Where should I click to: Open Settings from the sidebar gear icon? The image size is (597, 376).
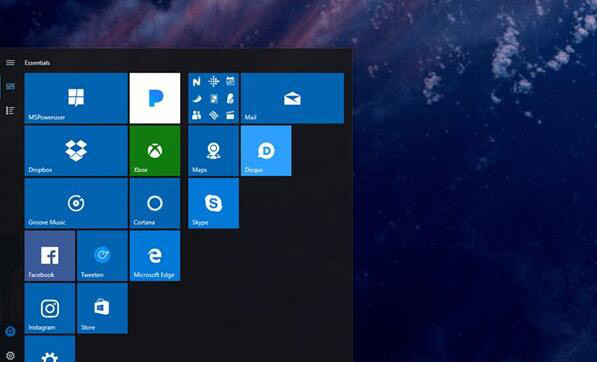click(10, 355)
